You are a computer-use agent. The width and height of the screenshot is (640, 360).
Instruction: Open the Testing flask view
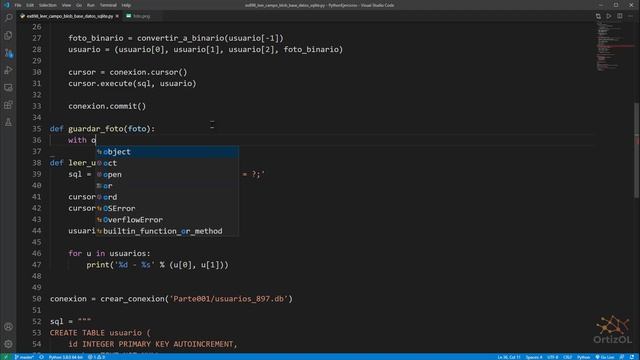pos(8,122)
